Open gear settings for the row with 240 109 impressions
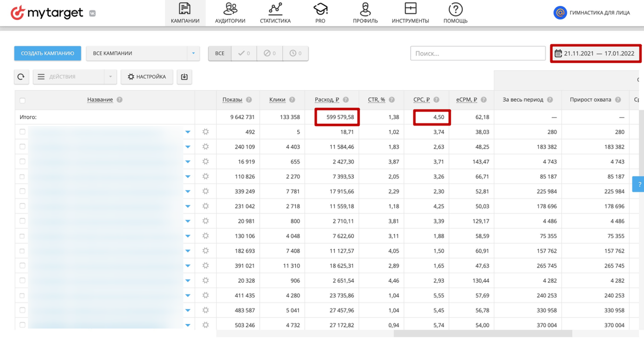 tap(205, 146)
